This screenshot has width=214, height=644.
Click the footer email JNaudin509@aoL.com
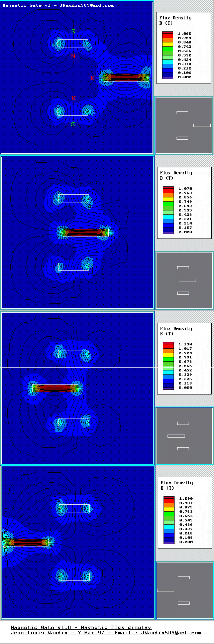[x=171, y=633]
